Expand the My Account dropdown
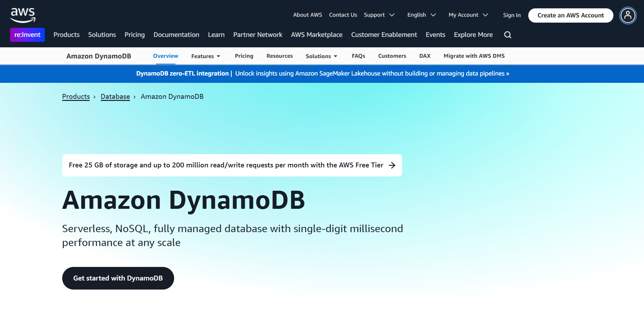The image size is (644, 324). pos(463,15)
